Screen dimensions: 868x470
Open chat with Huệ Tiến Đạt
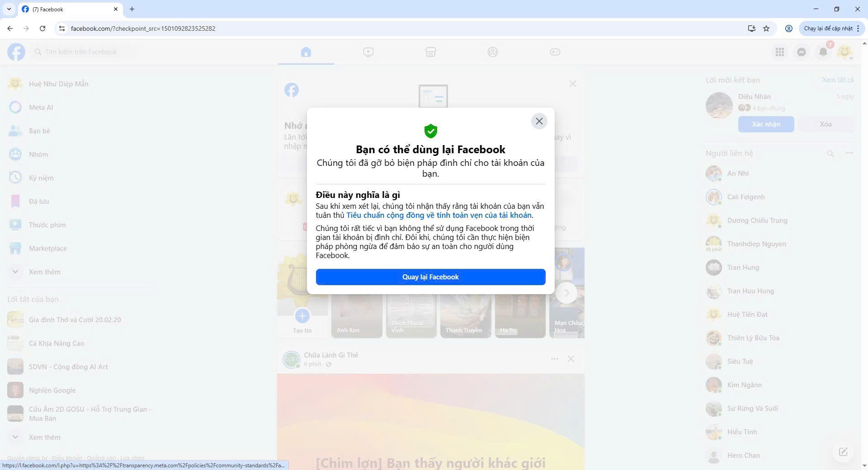pos(780,314)
